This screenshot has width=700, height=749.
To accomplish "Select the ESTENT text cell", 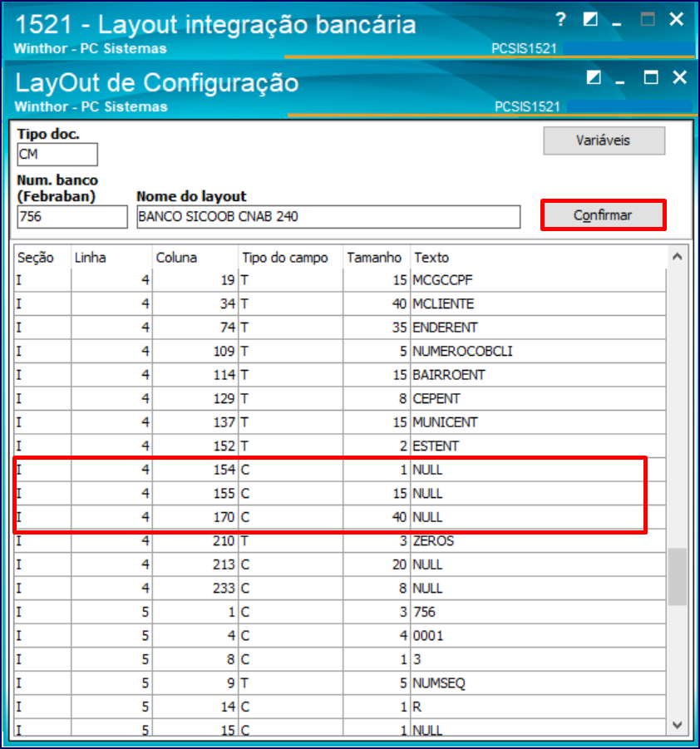I will click(538, 446).
